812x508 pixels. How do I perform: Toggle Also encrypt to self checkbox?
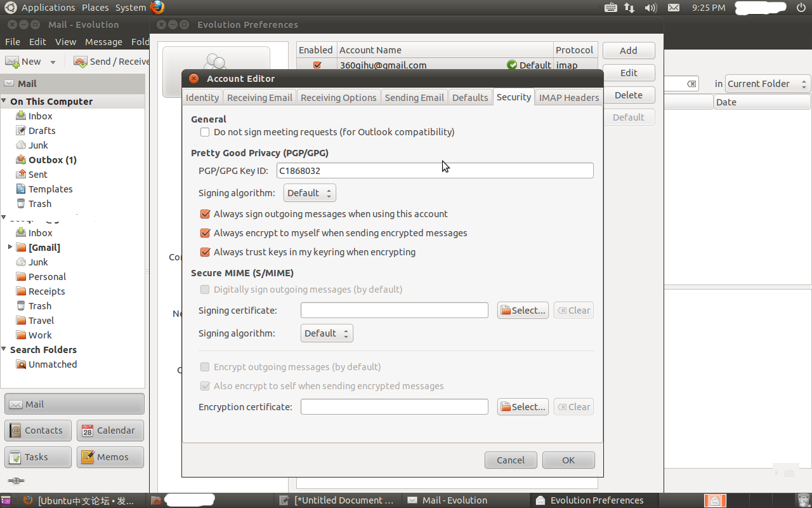(205, 386)
